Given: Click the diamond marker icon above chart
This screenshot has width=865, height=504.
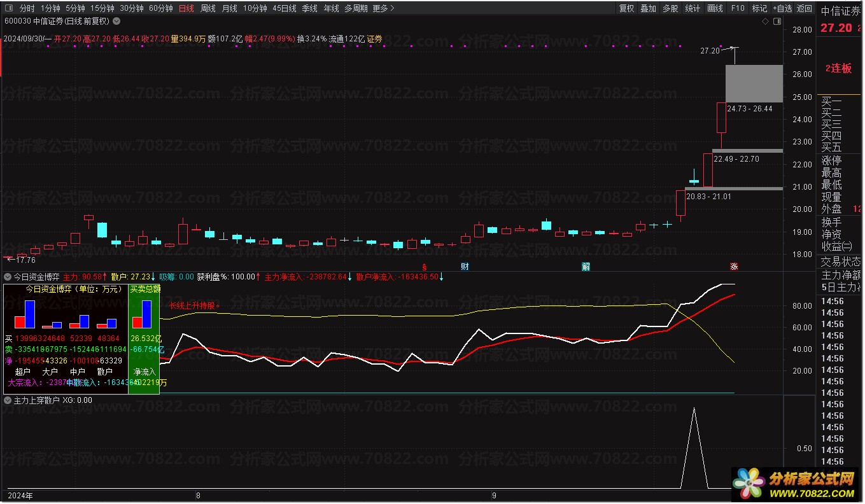Looking at the screenshot, I should tap(765, 21).
